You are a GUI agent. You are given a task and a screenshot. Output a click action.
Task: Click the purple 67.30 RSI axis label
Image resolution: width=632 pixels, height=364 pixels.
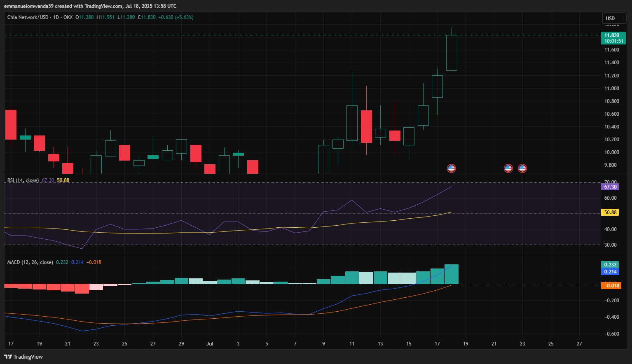click(x=610, y=187)
